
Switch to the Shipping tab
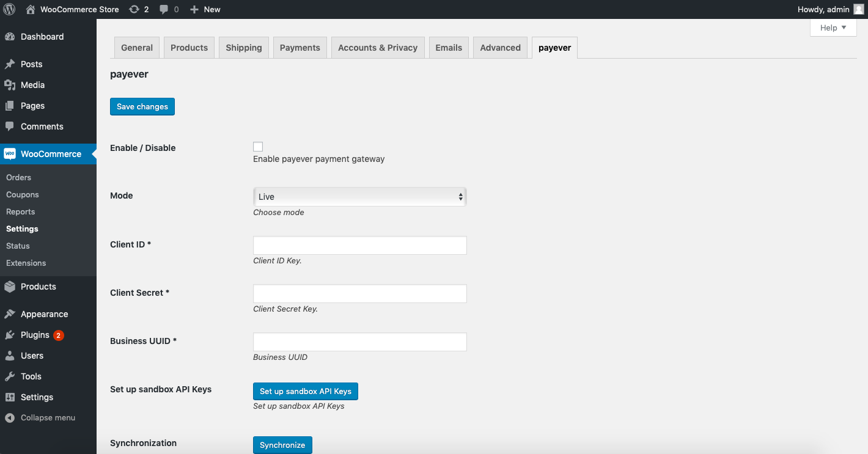(244, 48)
